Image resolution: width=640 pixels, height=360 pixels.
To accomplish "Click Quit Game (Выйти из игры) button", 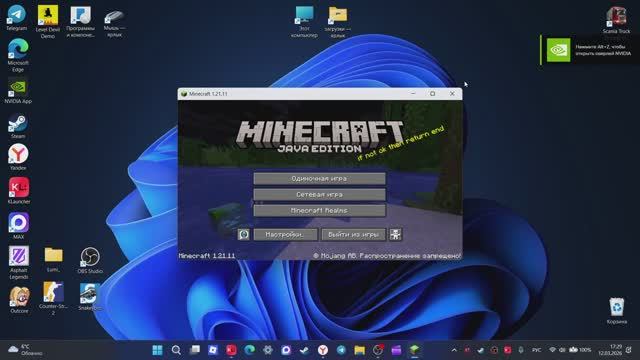I will 353,235.
